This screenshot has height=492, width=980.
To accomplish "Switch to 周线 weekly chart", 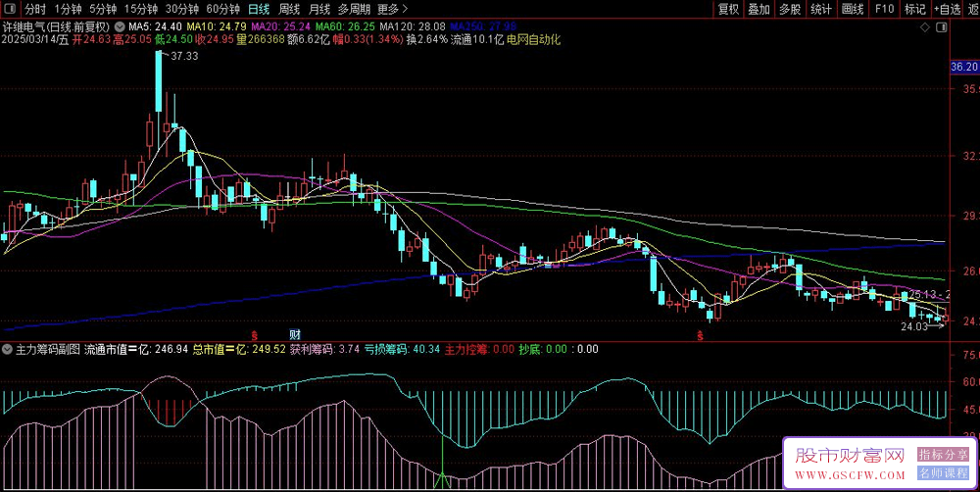I will point(289,10).
